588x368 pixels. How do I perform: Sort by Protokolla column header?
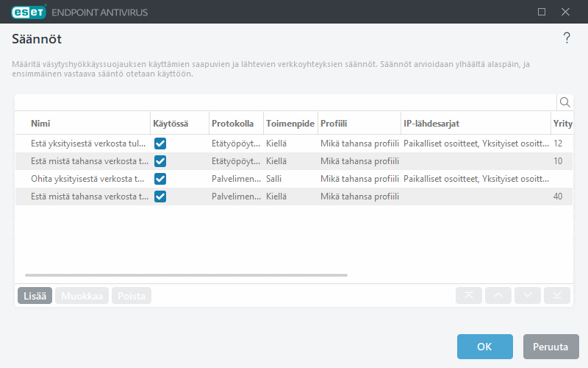(x=232, y=123)
